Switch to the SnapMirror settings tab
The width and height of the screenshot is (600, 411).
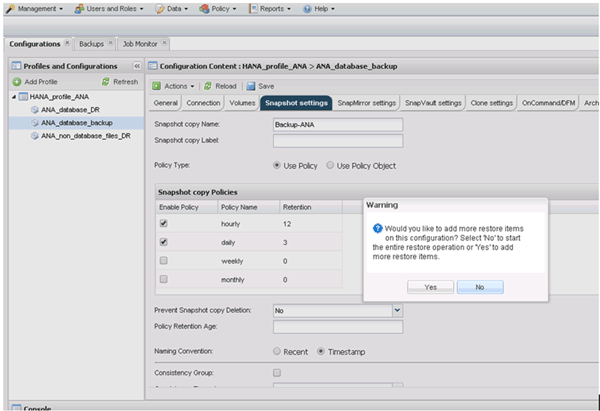tap(366, 102)
